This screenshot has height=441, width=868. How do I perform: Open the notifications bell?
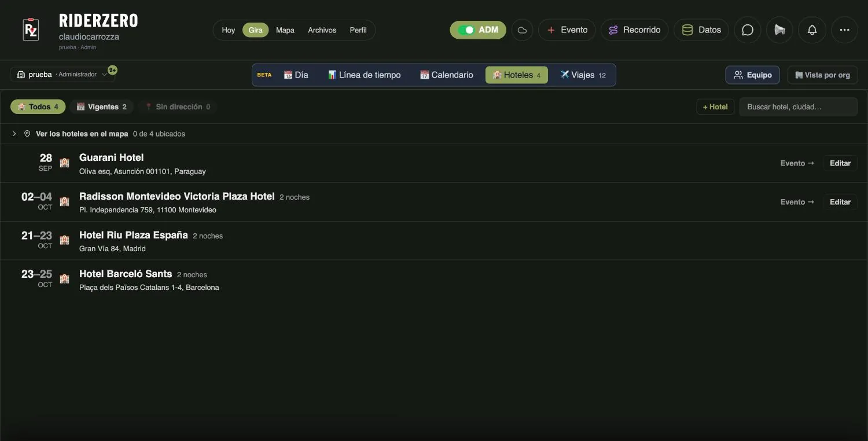[812, 30]
